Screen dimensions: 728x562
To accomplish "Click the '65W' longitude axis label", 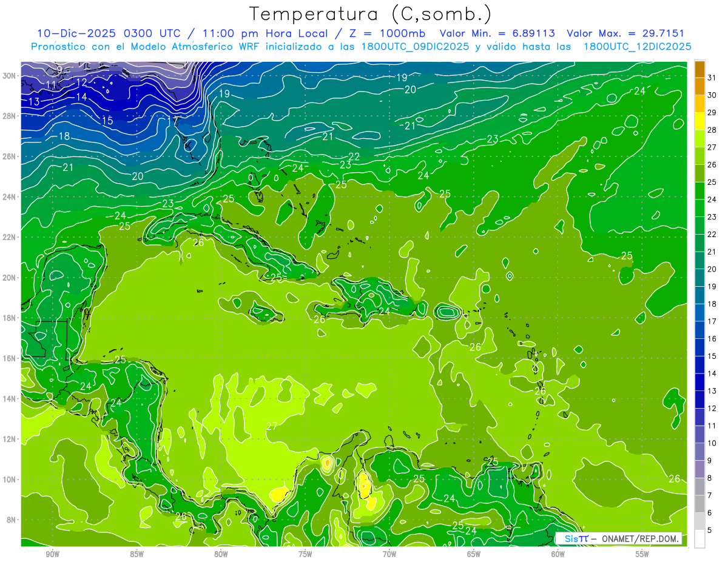I will pyautogui.click(x=474, y=554).
